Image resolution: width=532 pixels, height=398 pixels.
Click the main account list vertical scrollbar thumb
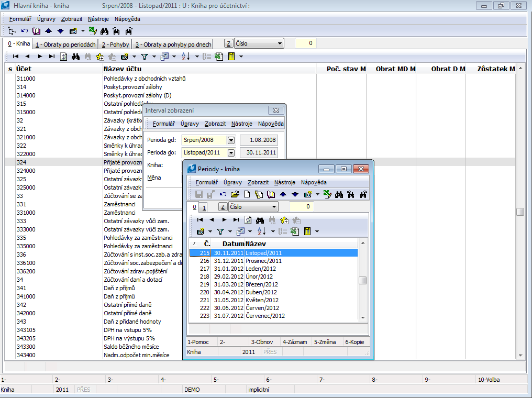(520, 212)
